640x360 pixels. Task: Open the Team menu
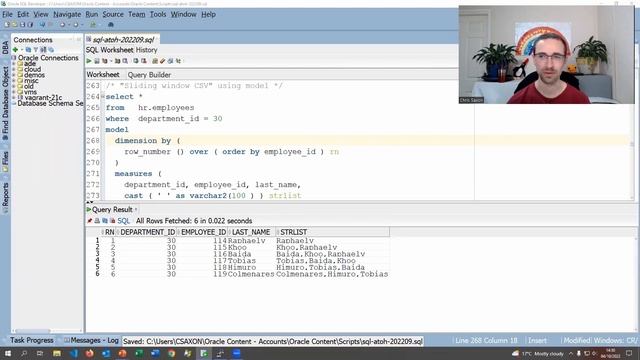pyautogui.click(x=136, y=14)
